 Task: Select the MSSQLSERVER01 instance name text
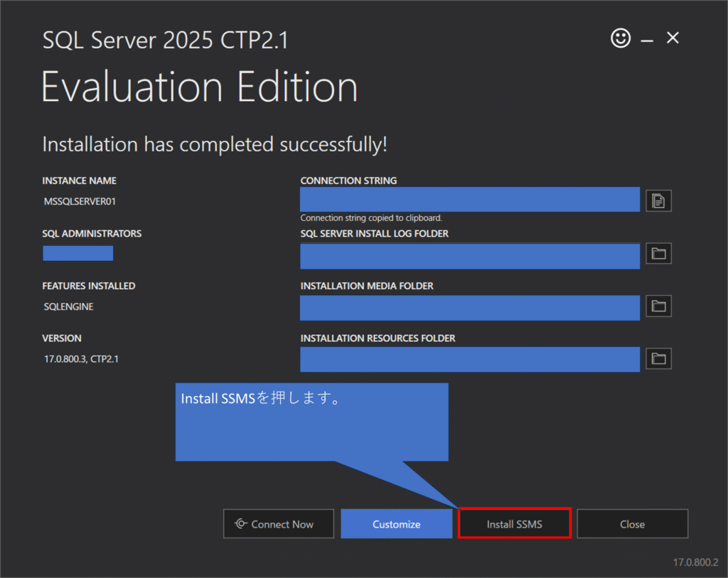pyautogui.click(x=80, y=201)
